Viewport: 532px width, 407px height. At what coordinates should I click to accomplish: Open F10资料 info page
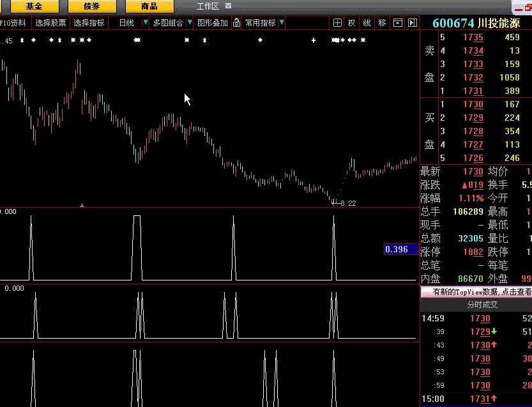click(13, 23)
